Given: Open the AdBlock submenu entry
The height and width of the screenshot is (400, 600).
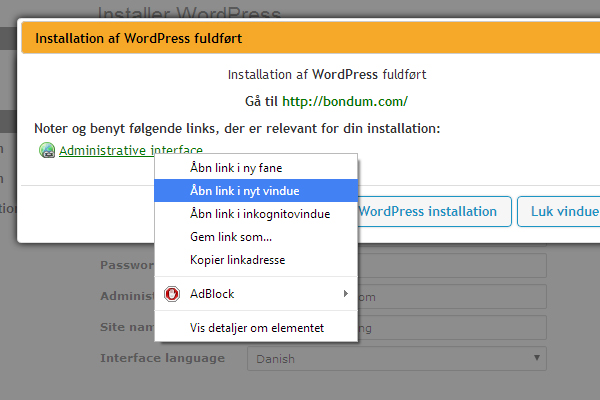Looking at the screenshot, I should coord(256,294).
